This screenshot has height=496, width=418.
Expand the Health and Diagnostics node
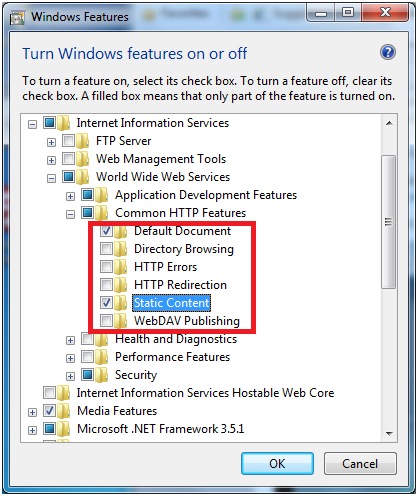click(x=70, y=341)
